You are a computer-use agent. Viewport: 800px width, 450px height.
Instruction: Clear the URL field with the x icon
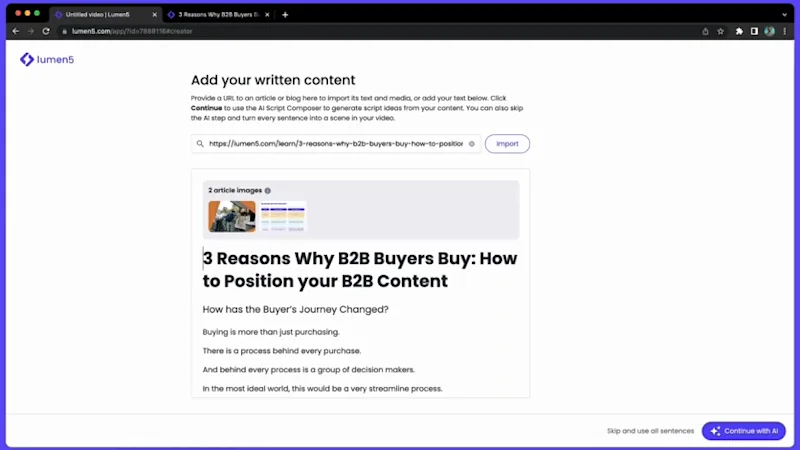point(471,144)
